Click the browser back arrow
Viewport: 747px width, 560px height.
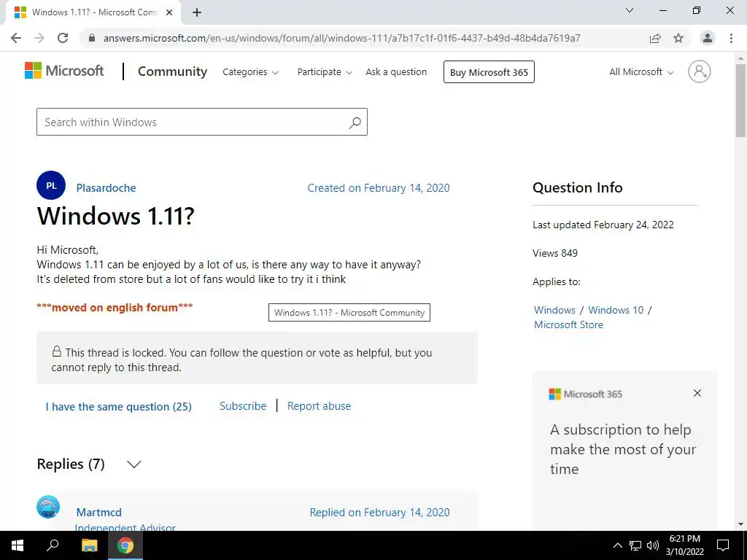16,38
